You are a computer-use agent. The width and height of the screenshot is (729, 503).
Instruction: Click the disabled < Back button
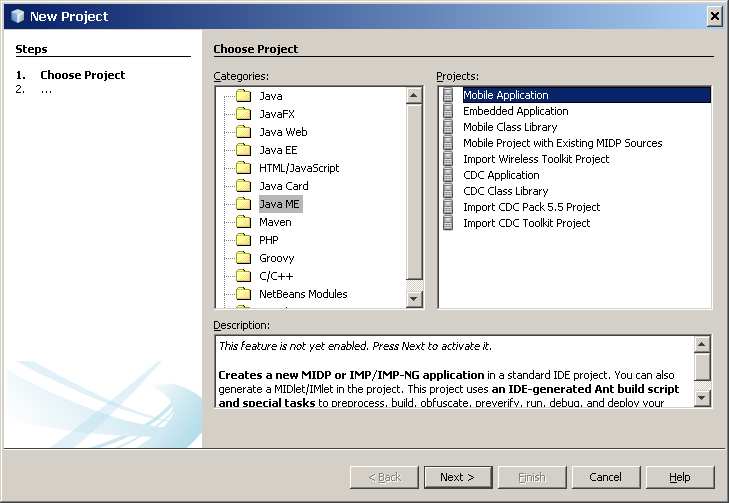point(384,477)
